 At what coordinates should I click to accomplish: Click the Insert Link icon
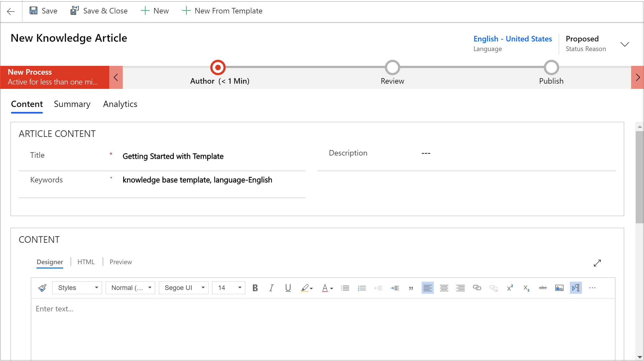pyautogui.click(x=476, y=288)
